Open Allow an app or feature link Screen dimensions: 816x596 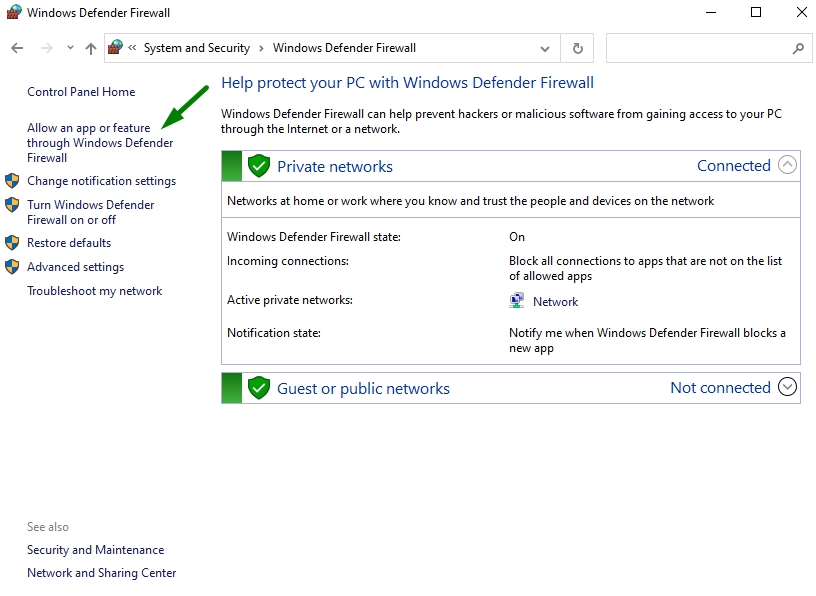[100, 143]
